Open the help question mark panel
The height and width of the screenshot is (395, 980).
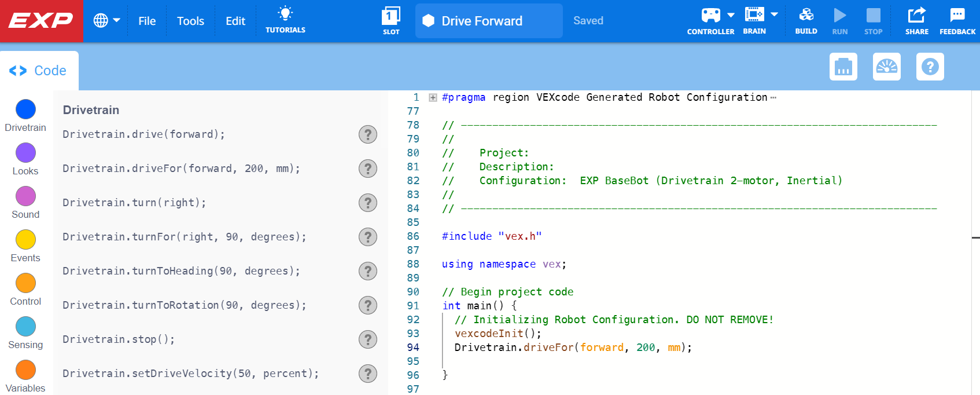pyautogui.click(x=930, y=67)
